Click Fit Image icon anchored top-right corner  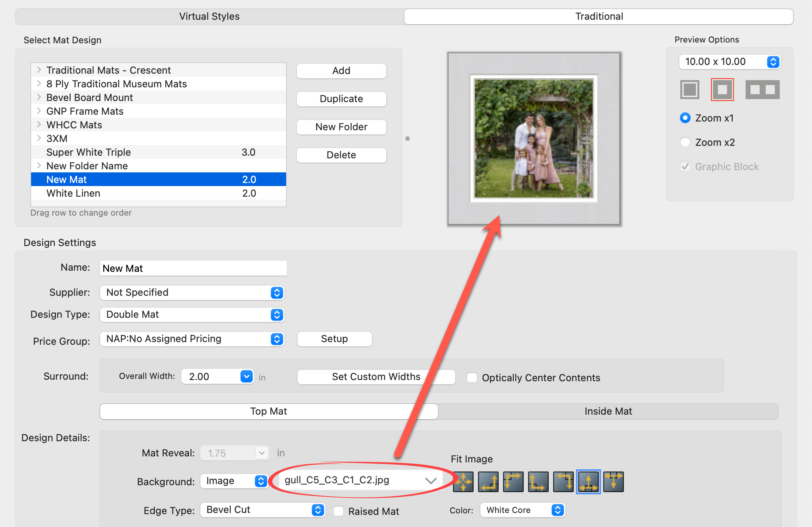[x=563, y=482]
